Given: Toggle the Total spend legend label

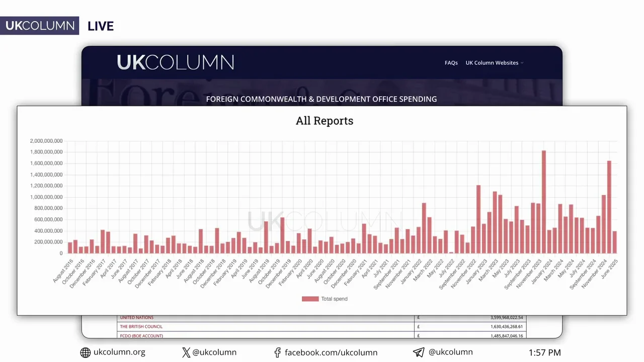Looking at the screenshot, I should pyautogui.click(x=334, y=299).
